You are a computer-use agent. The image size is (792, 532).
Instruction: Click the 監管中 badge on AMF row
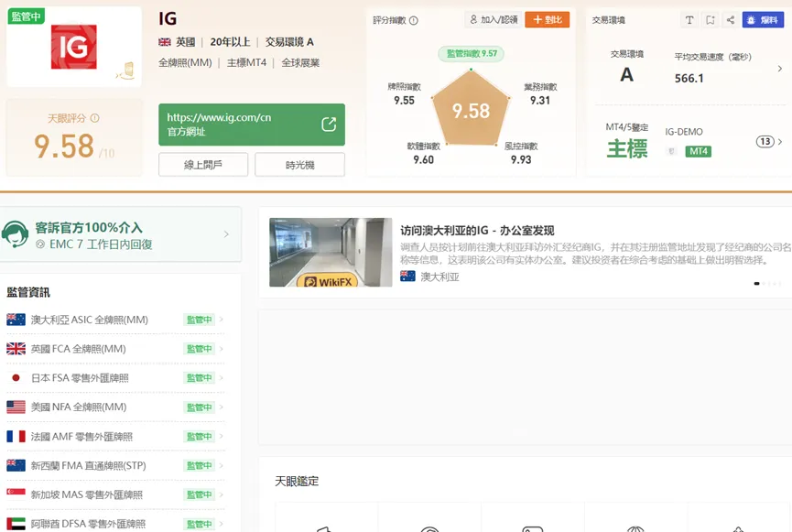click(199, 437)
